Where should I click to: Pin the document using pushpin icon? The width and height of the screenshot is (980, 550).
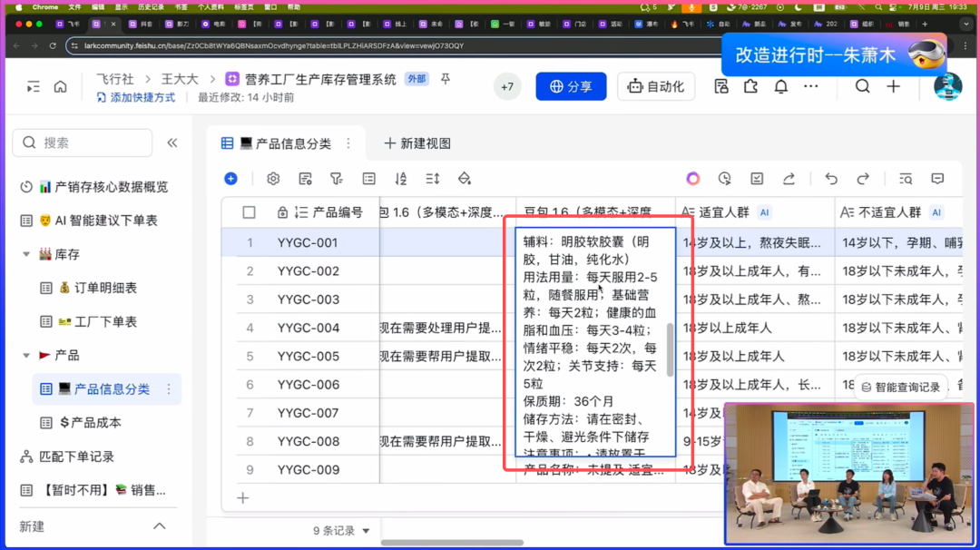tap(446, 79)
